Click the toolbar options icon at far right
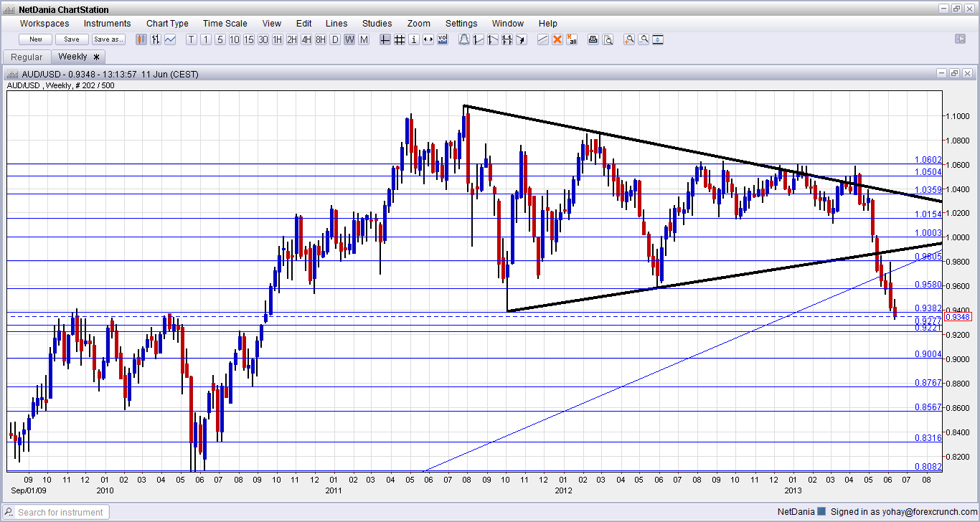Image resolution: width=980 pixels, height=522 pixels. point(960,39)
